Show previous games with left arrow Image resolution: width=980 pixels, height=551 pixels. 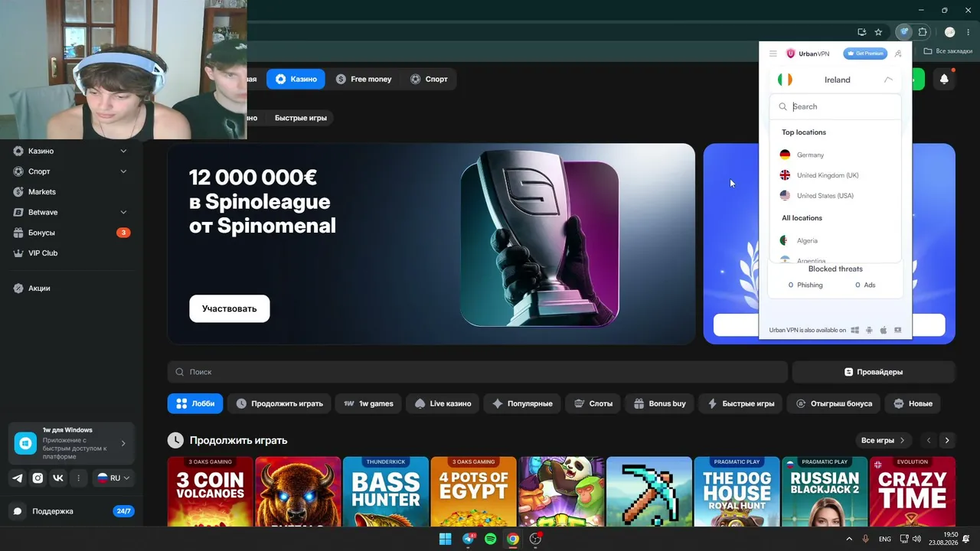click(x=929, y=440)
